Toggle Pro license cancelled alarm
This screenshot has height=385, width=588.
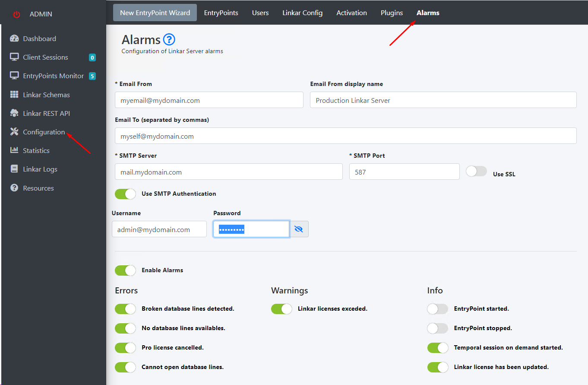[x=126, y=348]
